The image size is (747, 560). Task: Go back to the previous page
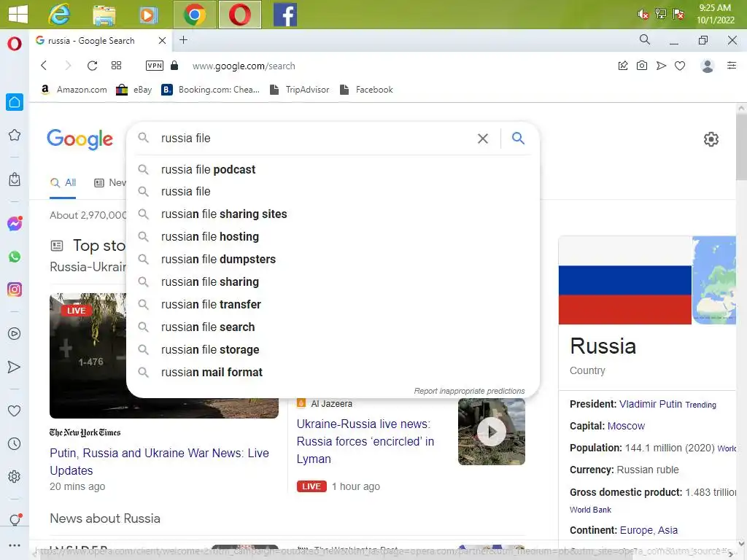[44, 65]
